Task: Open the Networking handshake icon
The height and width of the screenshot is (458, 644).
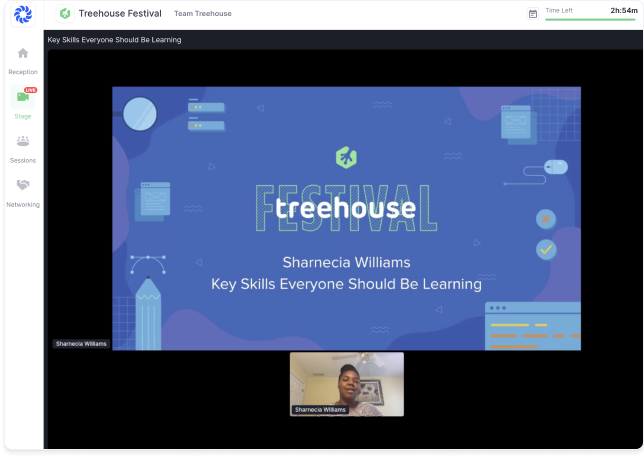Action: click(23, 185)
